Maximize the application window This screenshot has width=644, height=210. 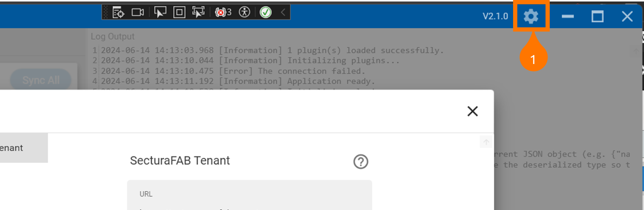point(597,17)
